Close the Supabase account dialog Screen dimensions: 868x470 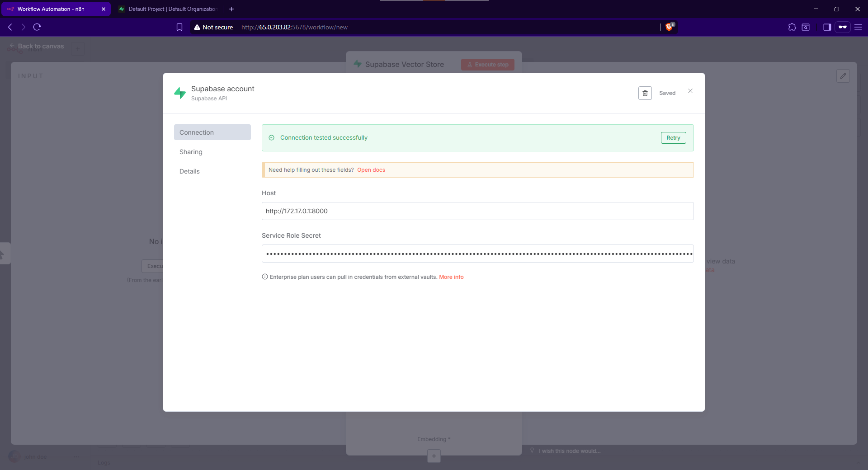690,91
